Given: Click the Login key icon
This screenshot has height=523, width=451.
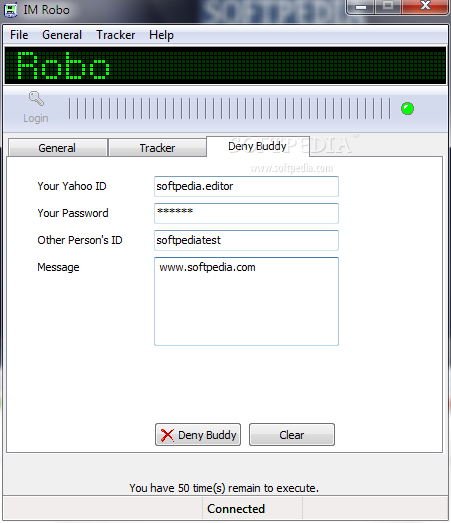Looking at the screenshot, I should (36, 99).
